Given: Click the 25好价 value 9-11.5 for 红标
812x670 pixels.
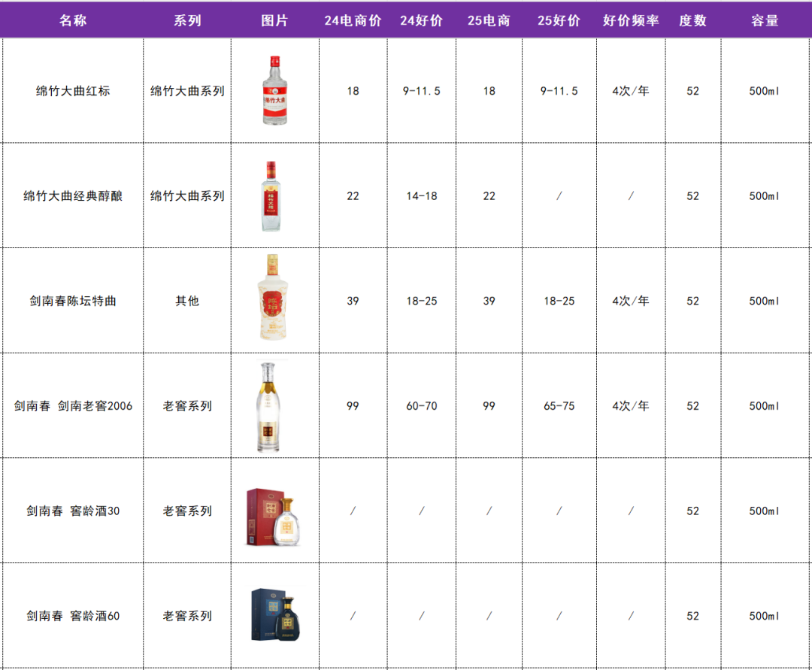Looking at the screenshot, I should (559, 91).
